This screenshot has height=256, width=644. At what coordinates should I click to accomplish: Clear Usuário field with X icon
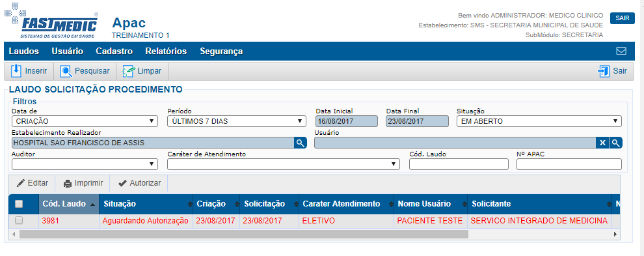602,143
